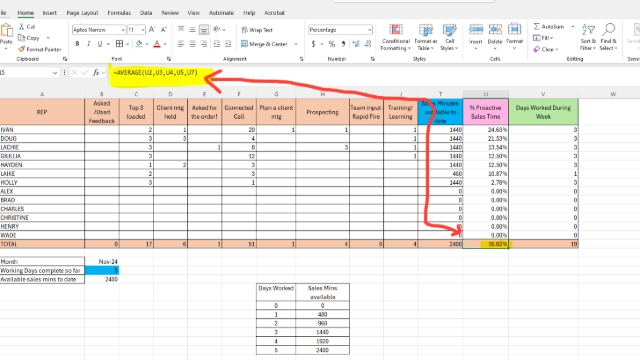Toggle Wrap Text
Screen dimensions: 640x360
(257, 30)
